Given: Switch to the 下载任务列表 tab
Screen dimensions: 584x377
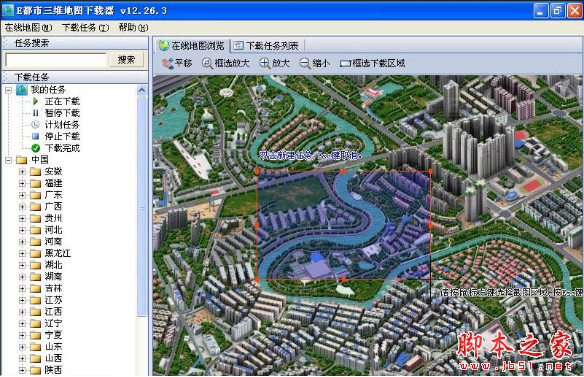Looking at the screenshot, I should pos(267,46).
